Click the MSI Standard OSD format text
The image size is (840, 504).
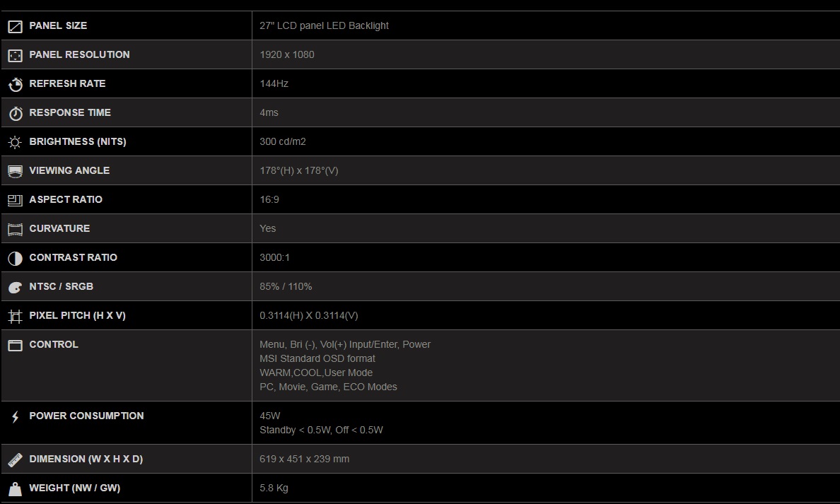[317, 358]
